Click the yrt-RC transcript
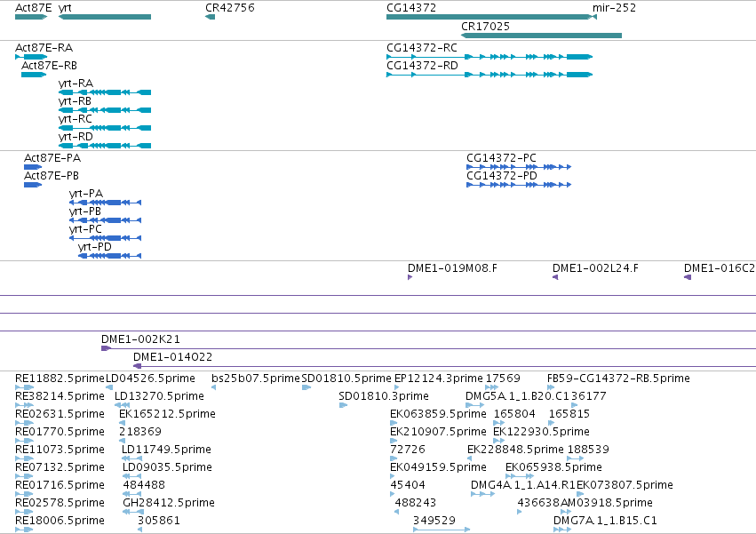This screenshot has height=534, width=756. (105, 128)
